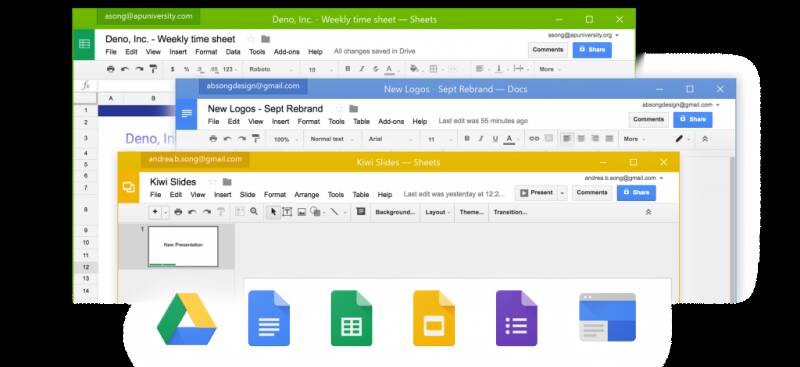Open the Shape tool in Slides toolbar
Image resolution: width=800 pixels, height=367 pixels.
coord(315,212)
